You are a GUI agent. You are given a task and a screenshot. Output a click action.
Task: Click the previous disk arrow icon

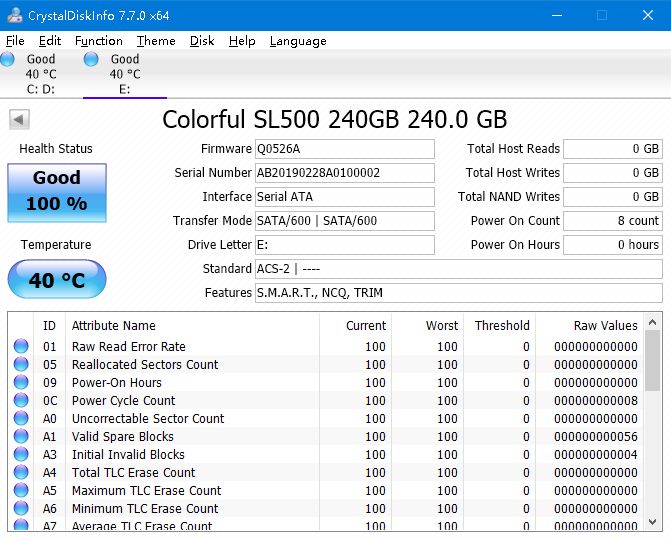(x=18, y=120)
